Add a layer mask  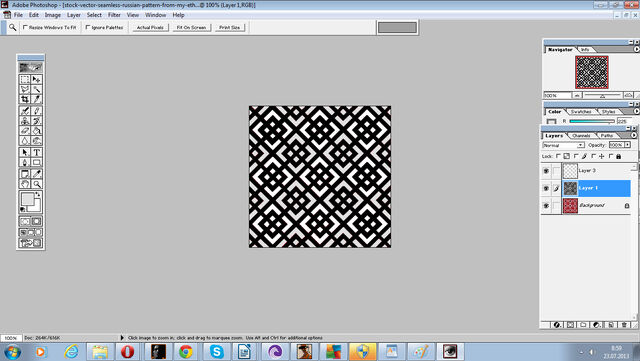pyautogui.click(x=570, y=325)
